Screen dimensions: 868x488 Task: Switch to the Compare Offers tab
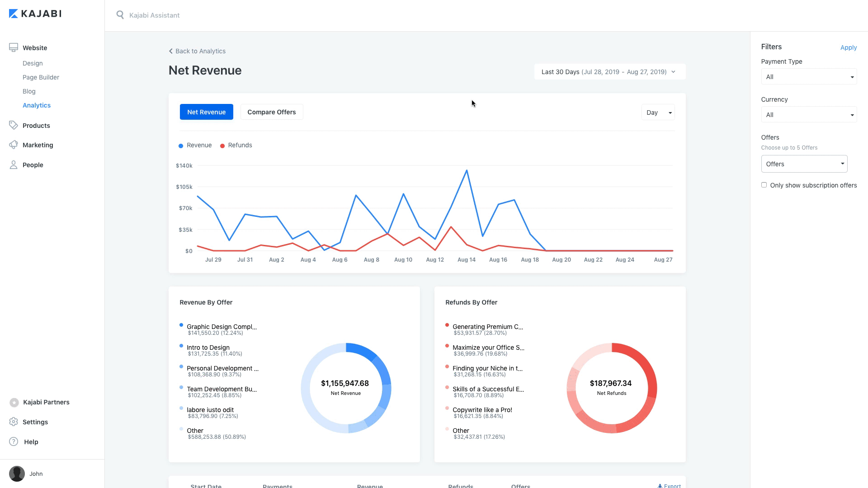coord(271,112)
